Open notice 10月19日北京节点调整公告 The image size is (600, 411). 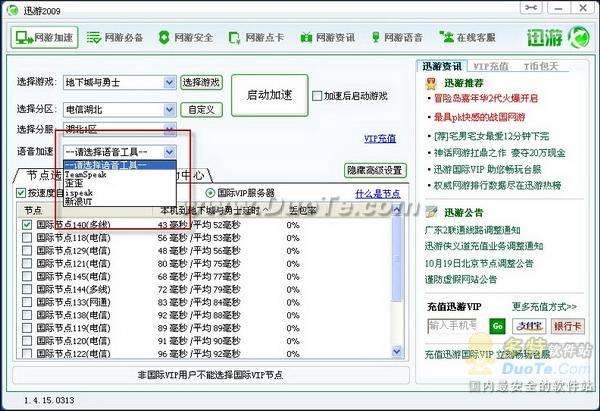click(479, 263)
